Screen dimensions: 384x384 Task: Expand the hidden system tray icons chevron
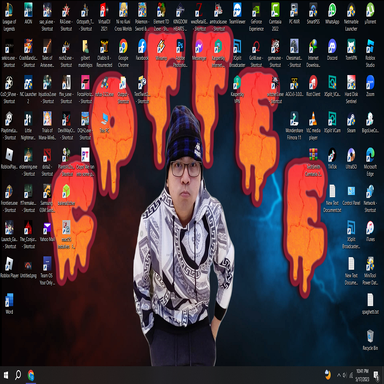[339, 375]
